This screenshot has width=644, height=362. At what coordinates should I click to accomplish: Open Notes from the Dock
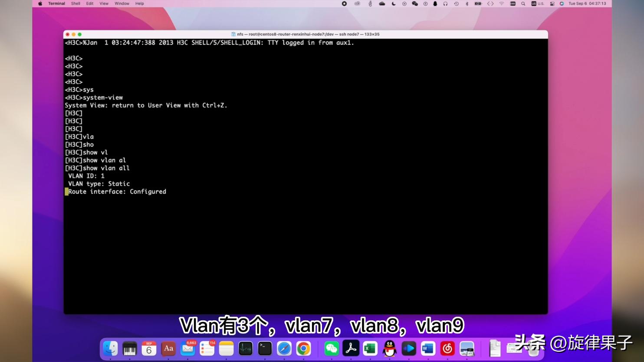(226, 348)
